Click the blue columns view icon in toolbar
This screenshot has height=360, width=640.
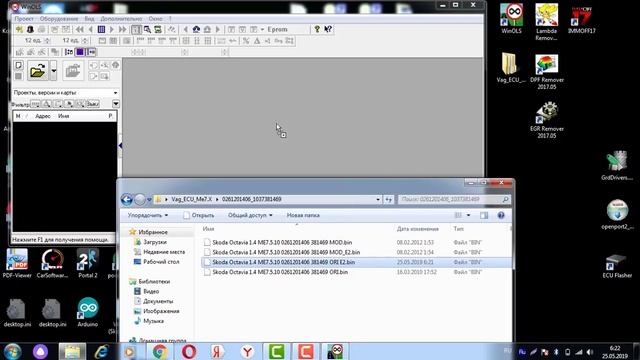click(x=101, y=29)
